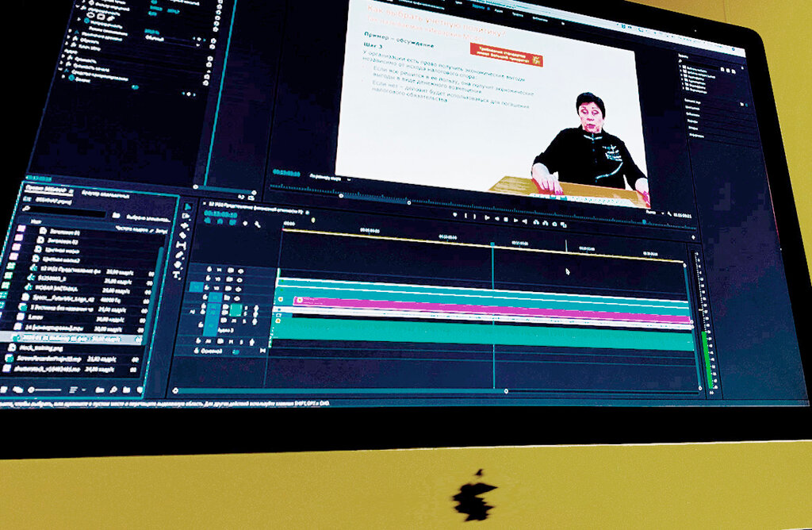Toggle the V1 source patch indicator
The height and width of the screenshot is (530, 812).
pos(195,286)
